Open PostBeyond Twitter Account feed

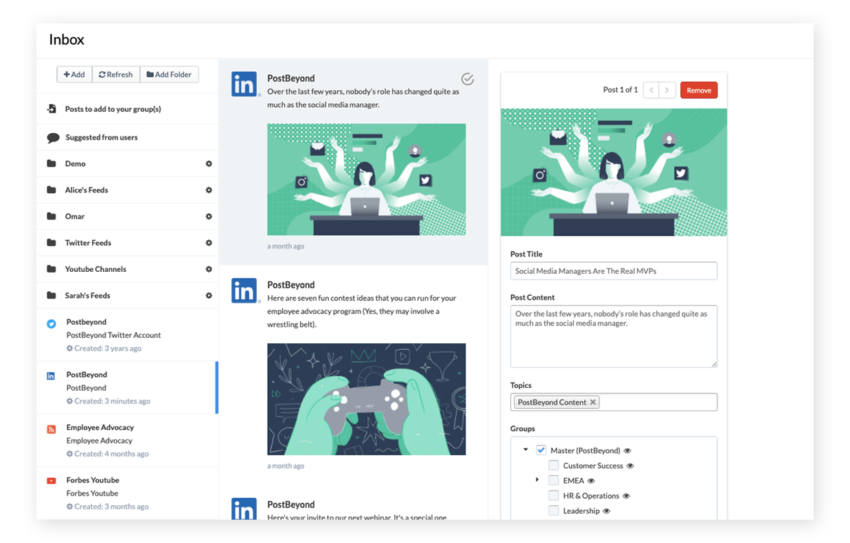point(127,335)
